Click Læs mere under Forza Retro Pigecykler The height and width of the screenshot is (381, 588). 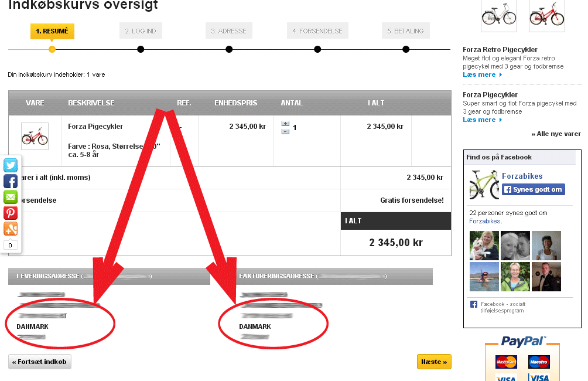482,74
